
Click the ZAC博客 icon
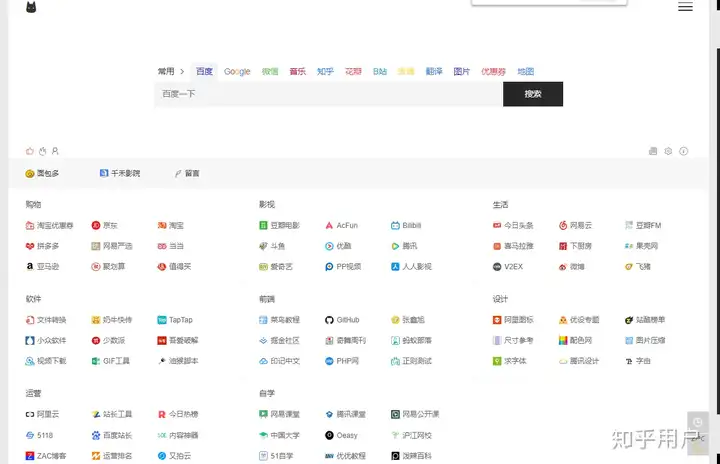click(x=30, y=456)
